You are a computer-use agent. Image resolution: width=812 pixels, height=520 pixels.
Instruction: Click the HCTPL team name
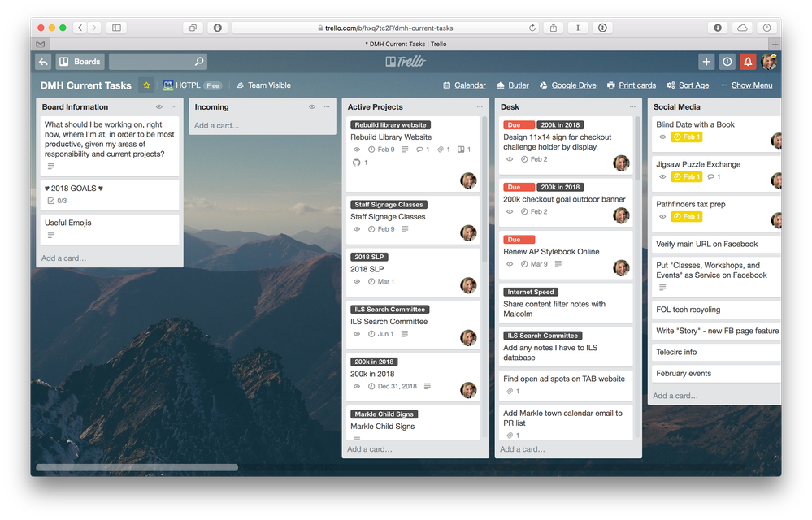[188, 85]
